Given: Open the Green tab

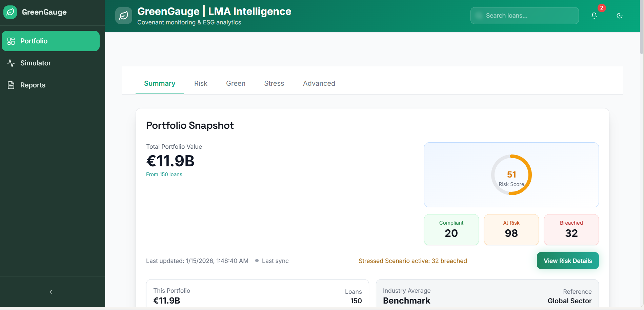Looking at the screenshot, I should pos(236,83).
